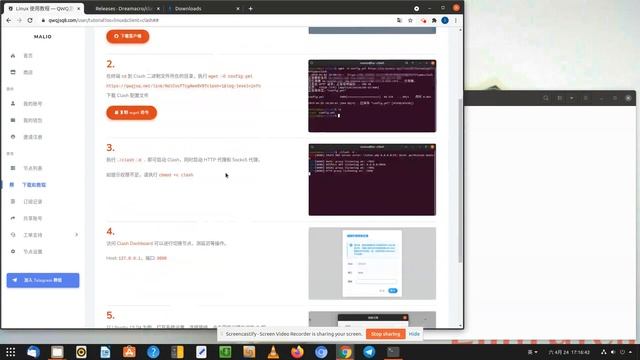Open the system menu arrow in the tray
This screenshot has width=640, height=360.
coord(631,352)
